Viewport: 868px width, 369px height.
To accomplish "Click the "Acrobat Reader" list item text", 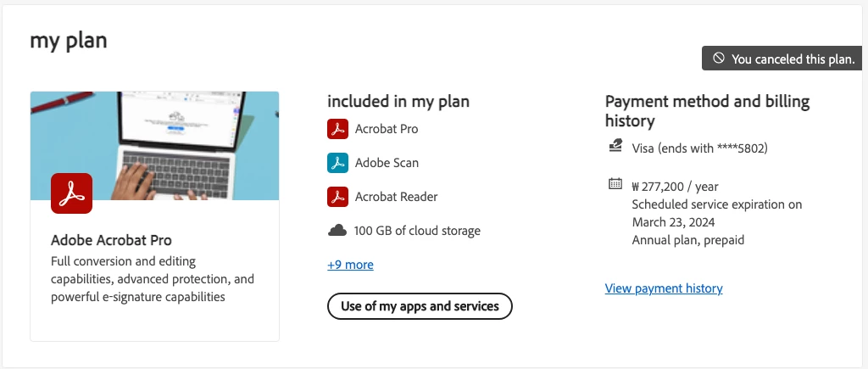I will [396, 197].
